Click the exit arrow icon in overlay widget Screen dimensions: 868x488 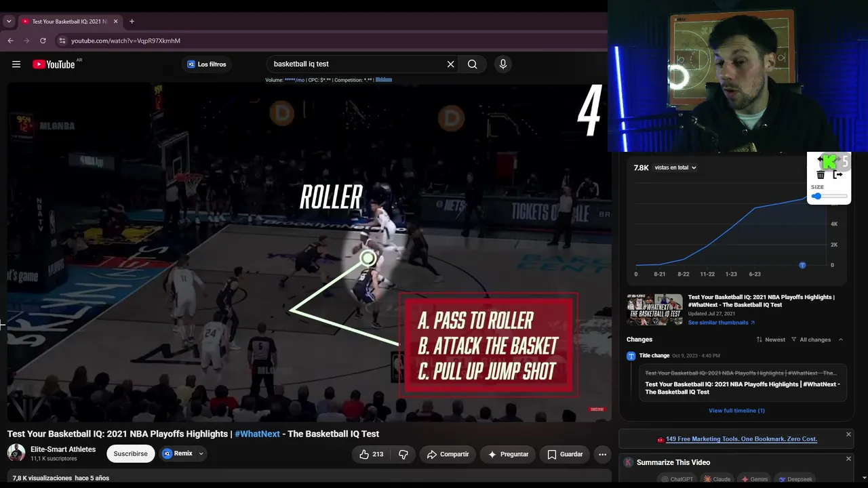click(x=837, y=175)
